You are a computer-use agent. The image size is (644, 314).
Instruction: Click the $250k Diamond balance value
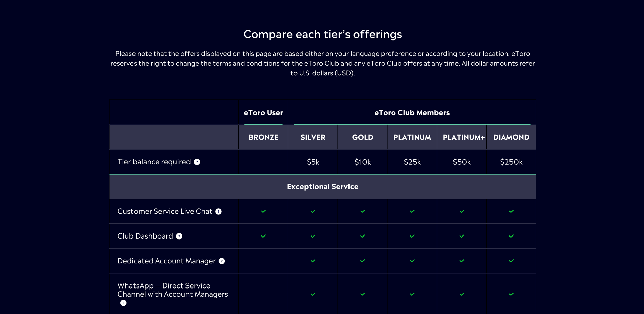511,162
